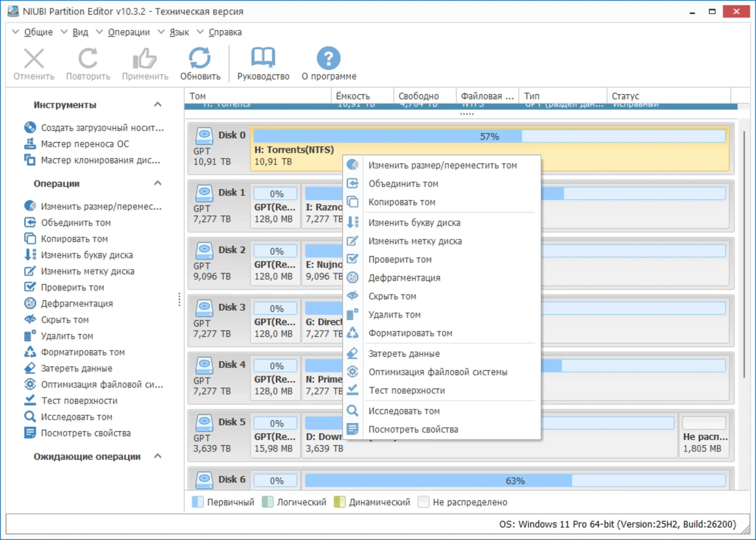The width and height of the screenshot is (756, 540).
Task: Open the Общие menu dropdown
Action: pyautogui.click(x=32, y=32)
